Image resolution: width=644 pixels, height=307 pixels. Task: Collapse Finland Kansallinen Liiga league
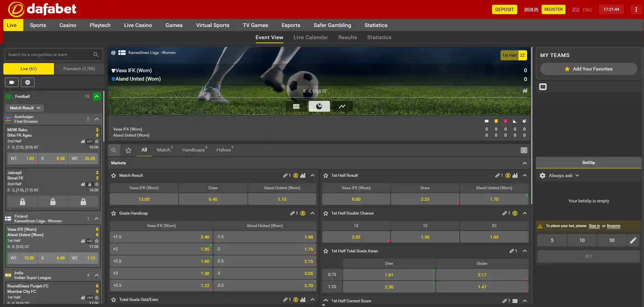(97, 219)
